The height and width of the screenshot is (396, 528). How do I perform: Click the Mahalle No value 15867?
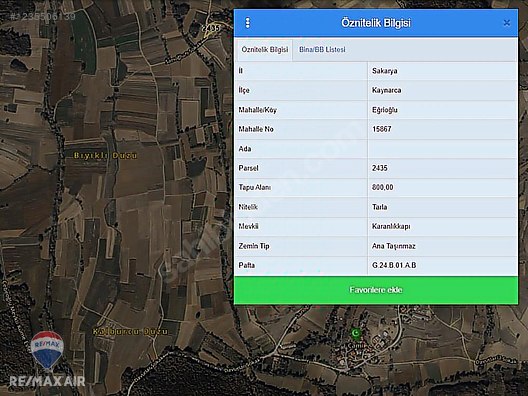(x=382, y=129)
